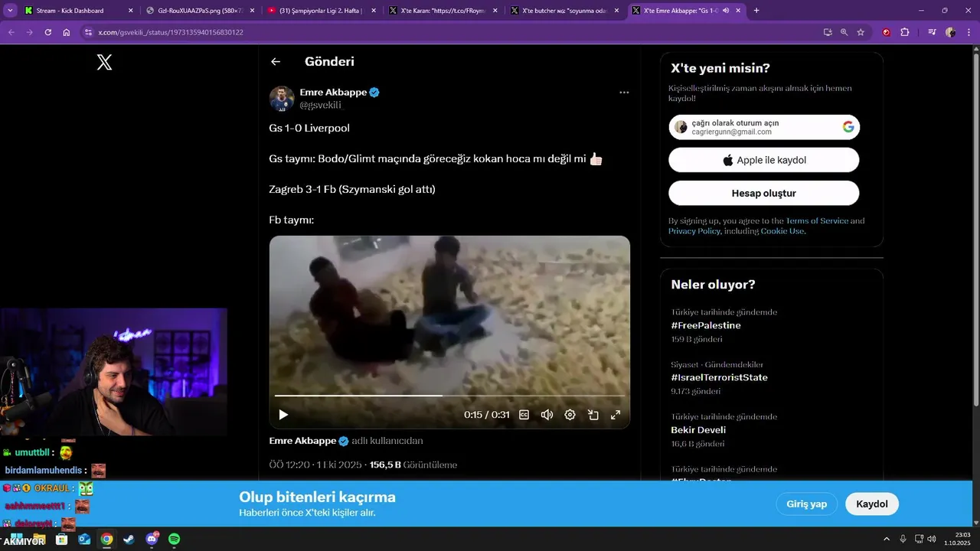This screenshot has width=980, height=551.
Task: Open the tab search dropdown arrow
Action: 10,11
